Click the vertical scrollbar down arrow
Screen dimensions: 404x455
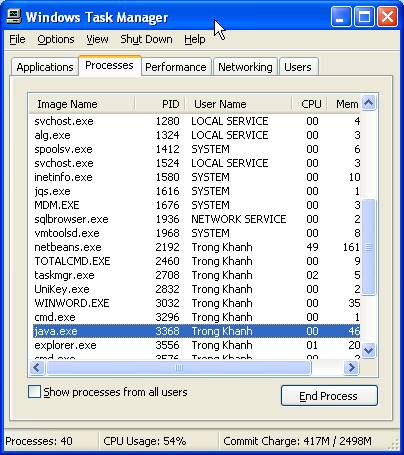point(369,350)
